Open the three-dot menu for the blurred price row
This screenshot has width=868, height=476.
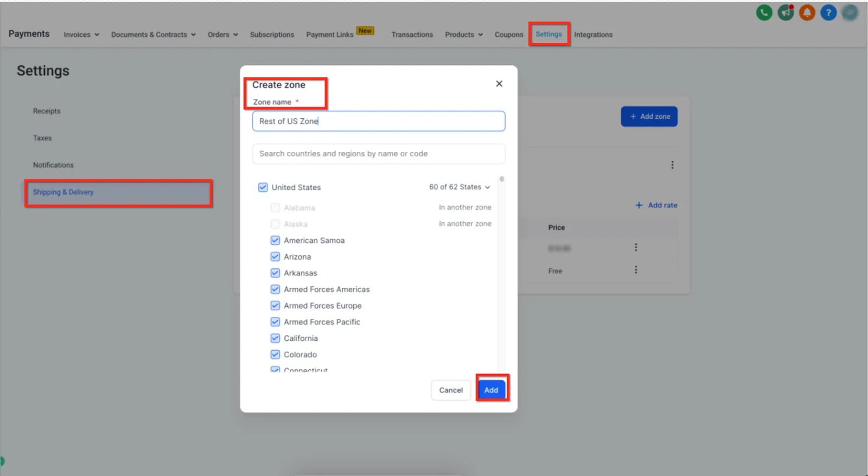click(x=636, y=247)
